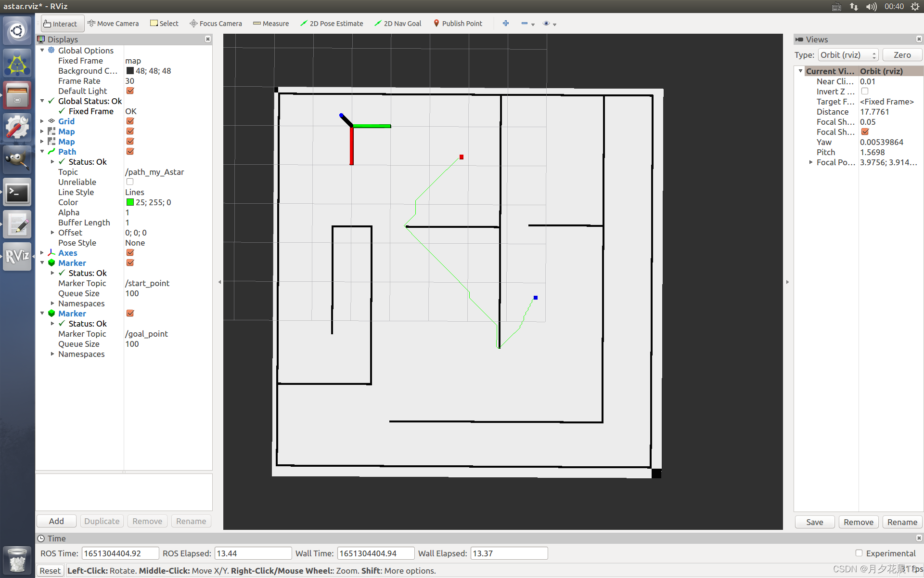Open the view Type dropdown
The height and width of the screenshot is (578, 924).
pyautogui.click(x=848, y=55)
